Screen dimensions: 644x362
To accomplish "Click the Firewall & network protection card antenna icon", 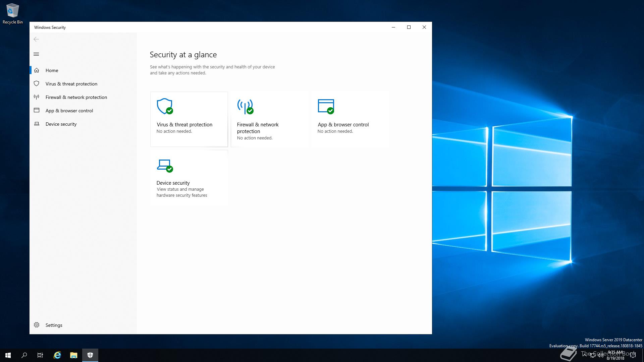I will pos(245,106).
